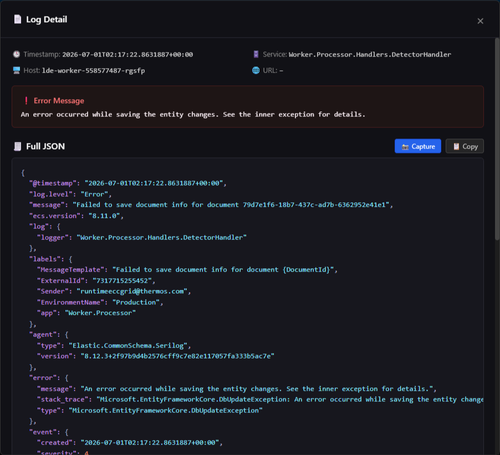Click the red exclamation Error Message icon
Viewport: 500px width, 455px height.
(x=26, y=101)
